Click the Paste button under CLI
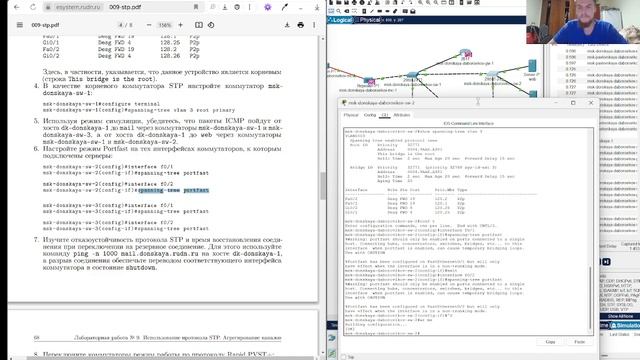The height and width of the screenshot is (360, 640). 580,342
